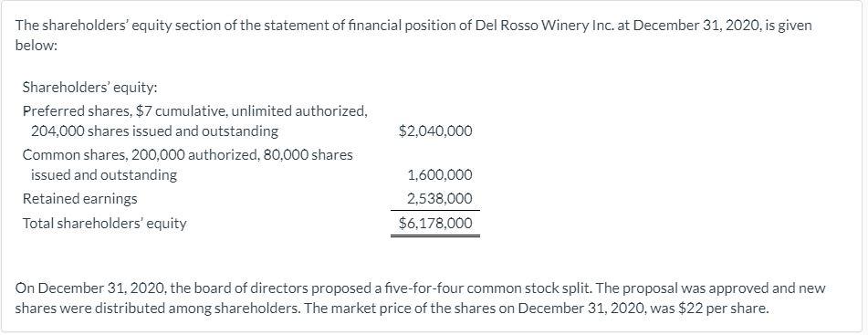868x335 pixels.
Task: Click the 'Retained earnings' row label
Action: pos(80,198)
